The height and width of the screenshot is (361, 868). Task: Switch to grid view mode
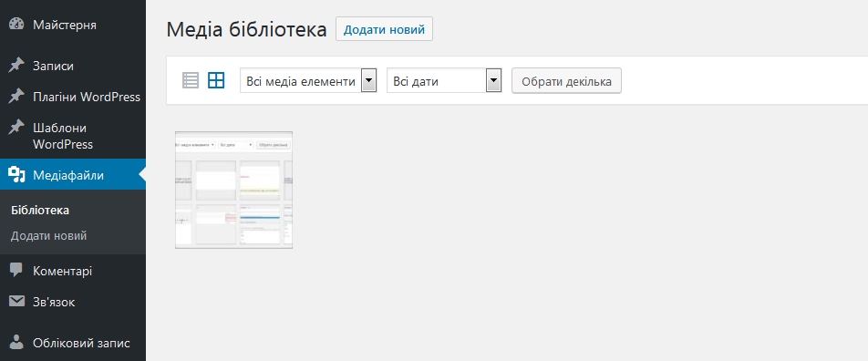[x=216, y=81]
